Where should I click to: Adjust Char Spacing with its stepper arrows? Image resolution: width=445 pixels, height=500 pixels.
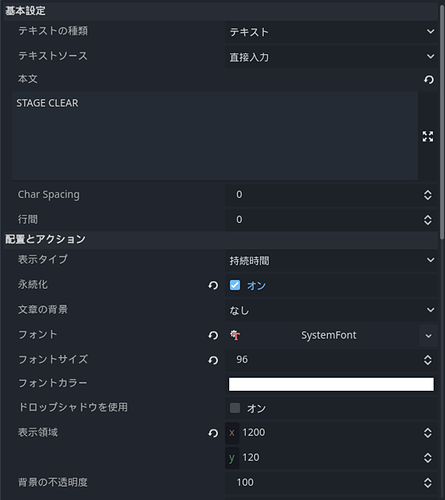(x=428, y=195)
